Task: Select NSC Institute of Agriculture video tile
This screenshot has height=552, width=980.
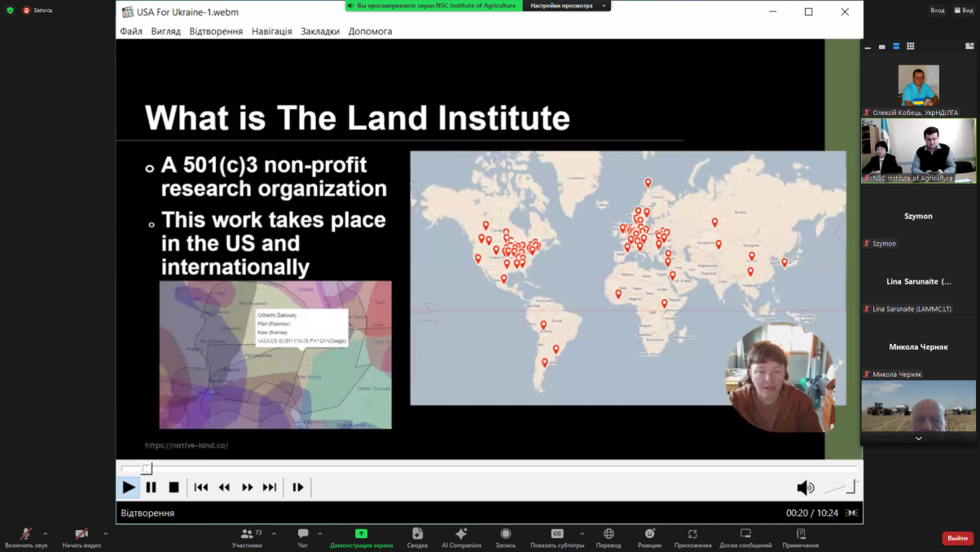Action: click(x=918, y=150)
